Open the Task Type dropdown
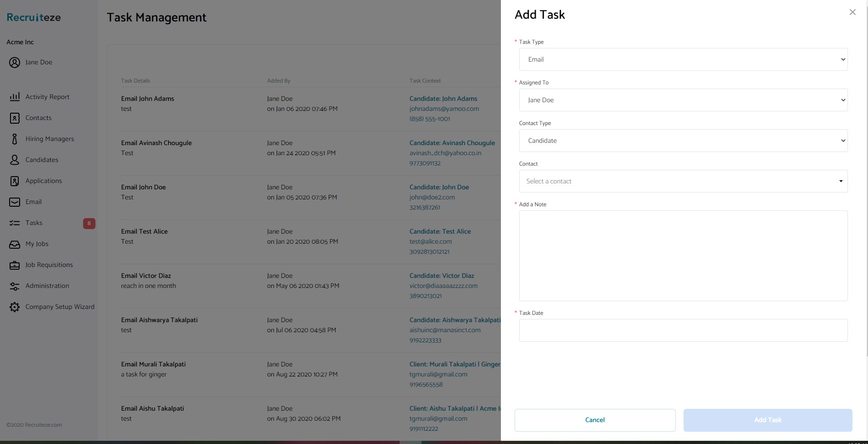 tap(683, 59)
